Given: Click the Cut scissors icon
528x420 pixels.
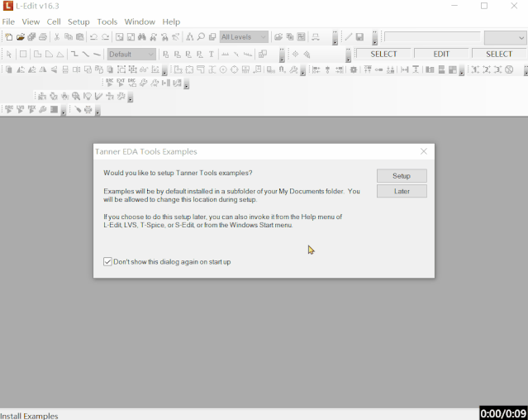Looking at the screenshot, I should click(x=57, y=37).
